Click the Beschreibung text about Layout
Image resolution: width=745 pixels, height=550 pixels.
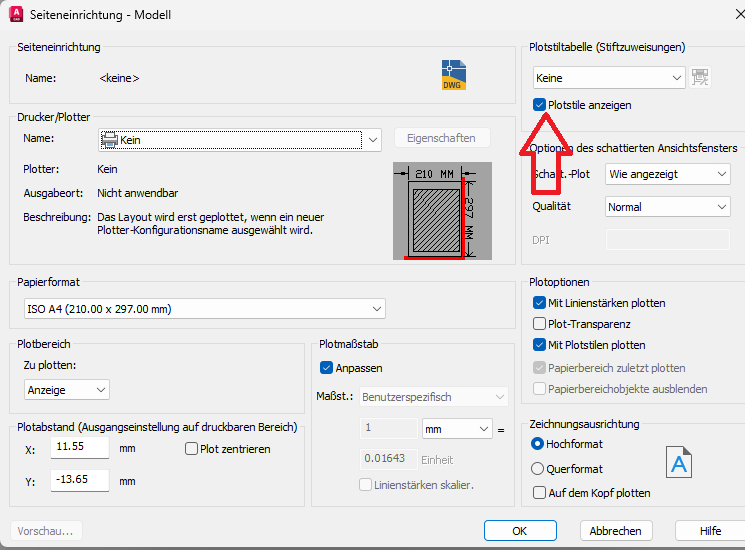pos(210,224)
